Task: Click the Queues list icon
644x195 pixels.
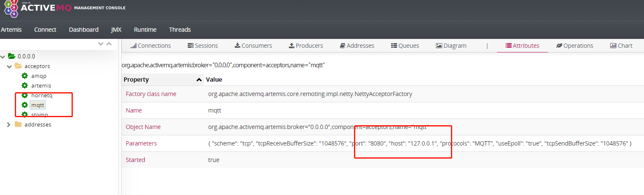Action: (x=394, y=46)
